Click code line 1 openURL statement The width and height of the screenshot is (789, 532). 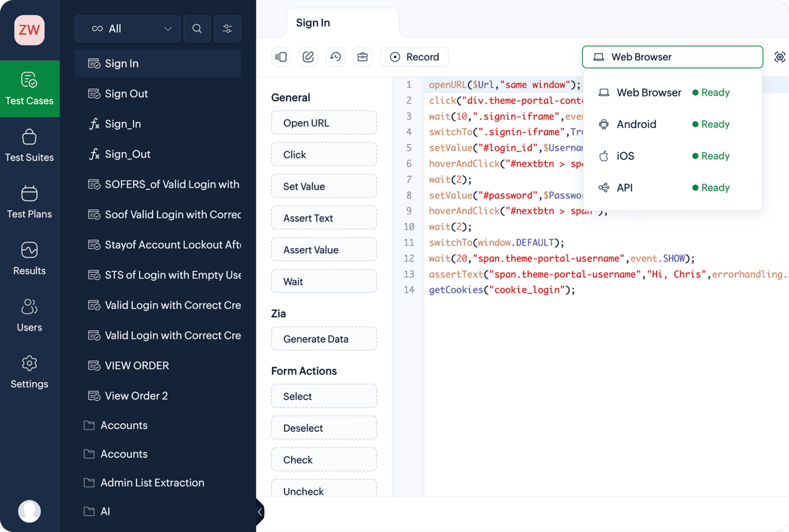tap(504, 85)
